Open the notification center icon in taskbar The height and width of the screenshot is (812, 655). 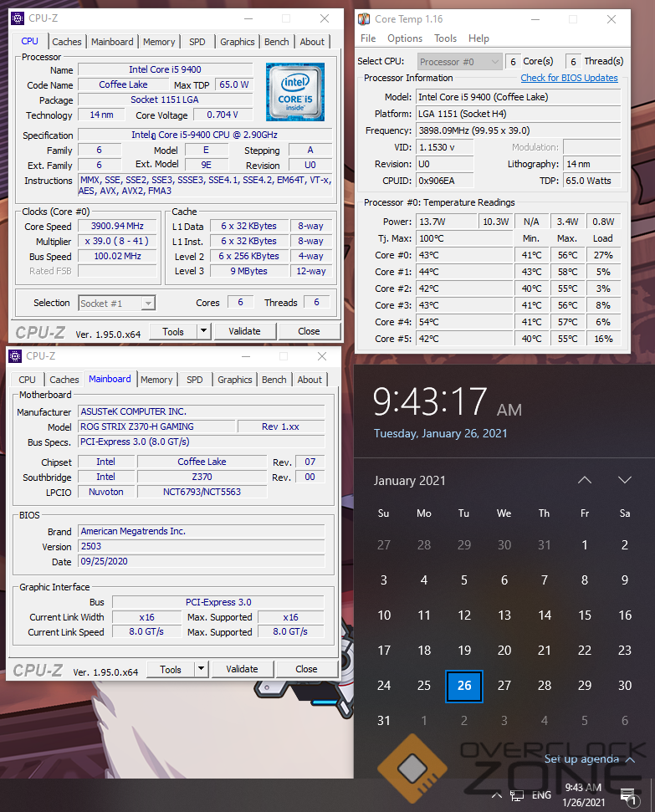coord(628,797)
